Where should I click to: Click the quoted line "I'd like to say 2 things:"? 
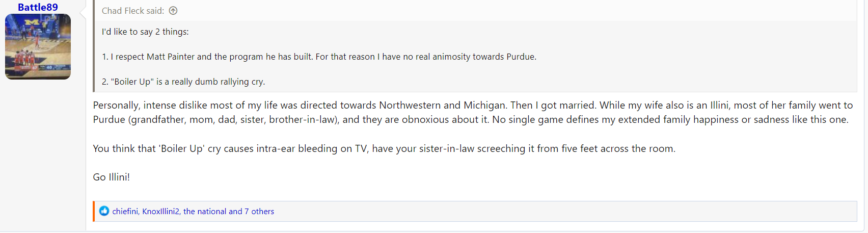(145, 32)
